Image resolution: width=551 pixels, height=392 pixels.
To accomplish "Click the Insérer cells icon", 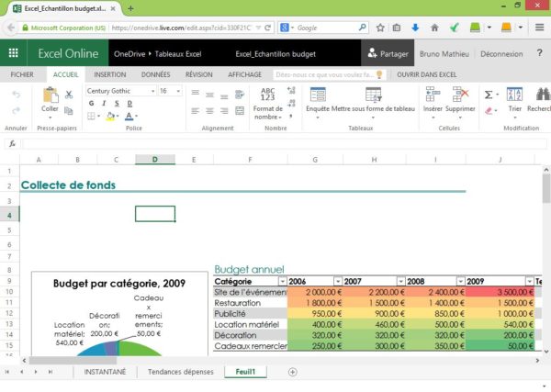I will point(433,95).
